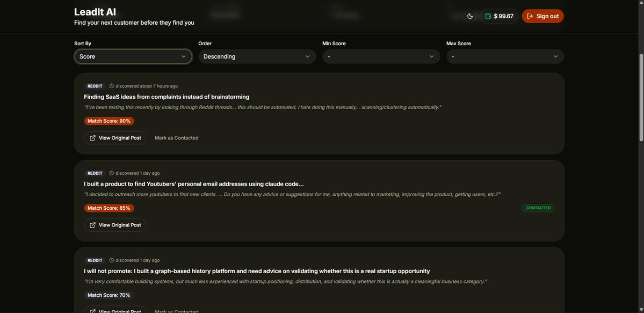Sign out of LeadIt AI
Viewport: 644px width, 313px height.
pyautogui.click(x=542, y=16)
